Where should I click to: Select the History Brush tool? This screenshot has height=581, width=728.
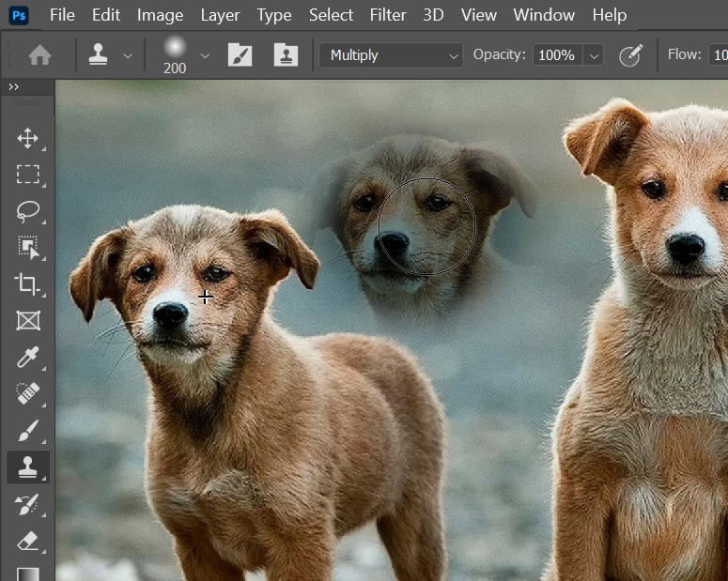tap(27, 504)
